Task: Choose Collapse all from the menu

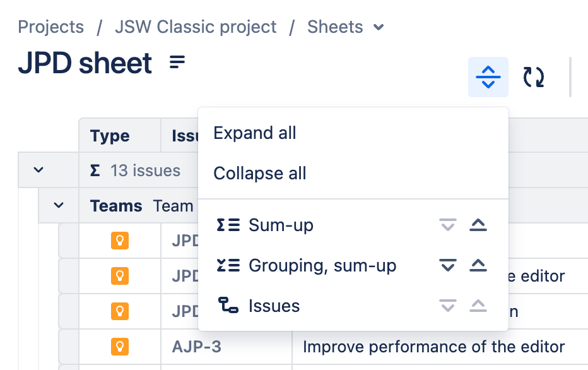Action: point(260,174)
